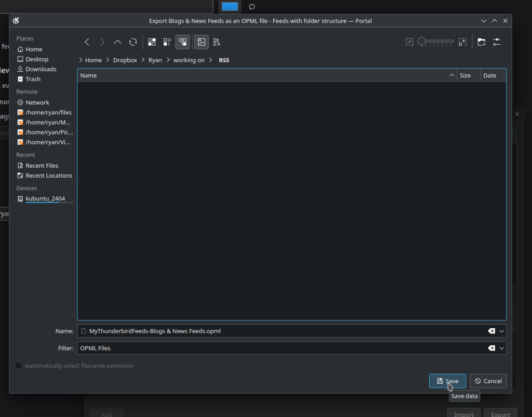Expand the titlebar keep-below chevron
532x417 pixels.
[484, 21]
